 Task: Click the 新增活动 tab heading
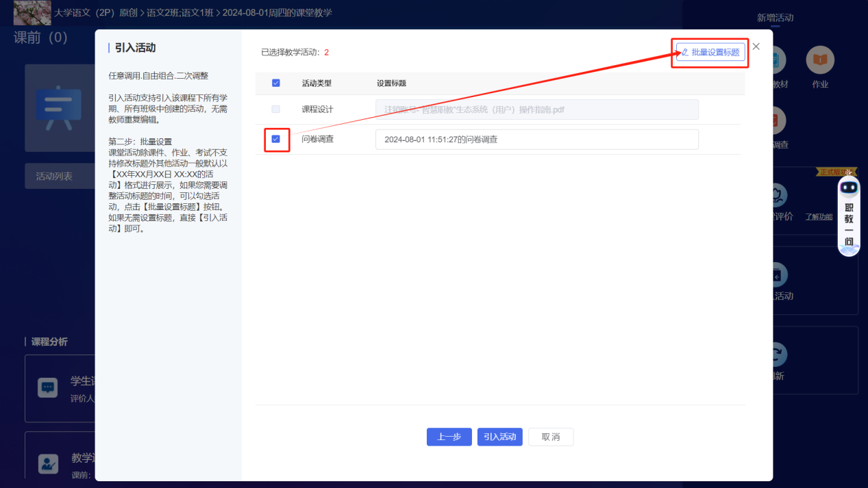(x=775, y=18)
